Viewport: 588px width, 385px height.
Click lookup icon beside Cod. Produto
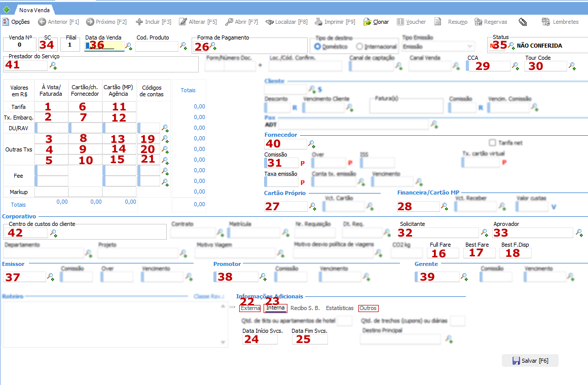[183, 46]
